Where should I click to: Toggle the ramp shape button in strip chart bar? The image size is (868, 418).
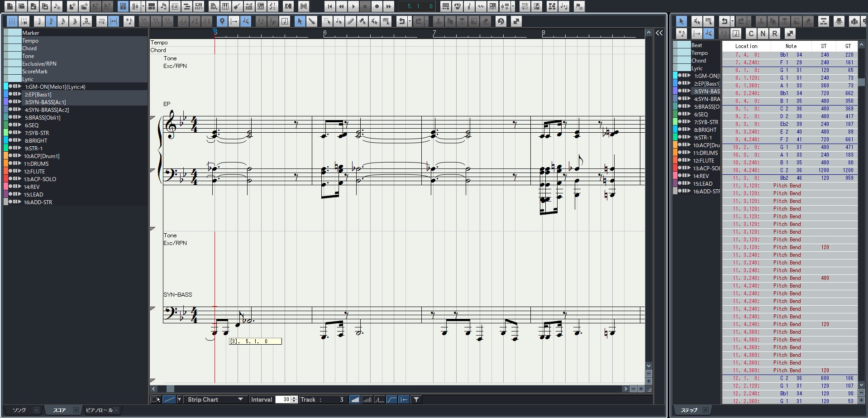[x=356, y=399]
